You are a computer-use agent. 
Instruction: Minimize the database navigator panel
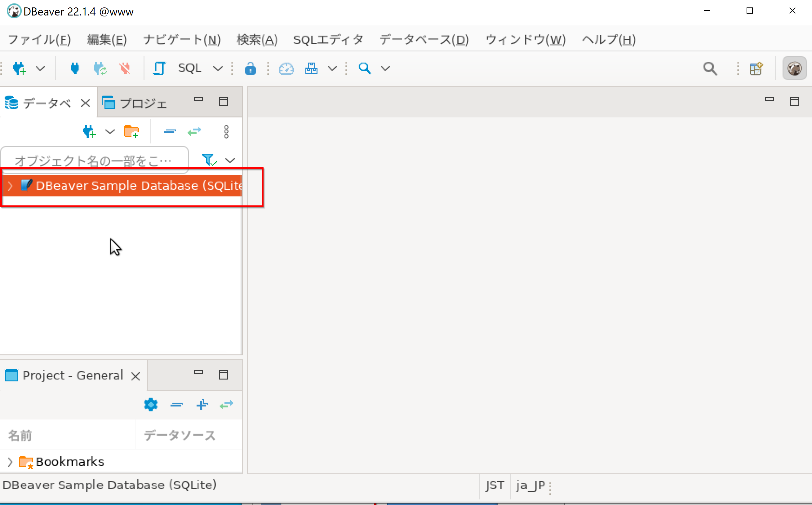pyautogui.click(x=198, y=99)
